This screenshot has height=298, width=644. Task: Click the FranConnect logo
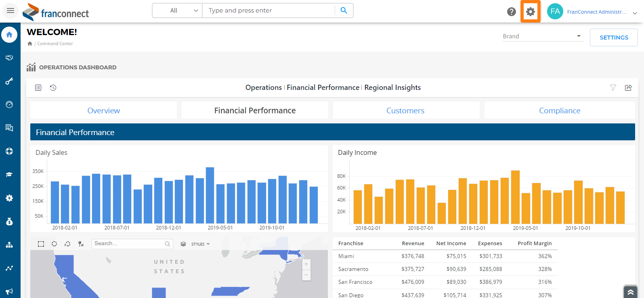click(x=56, y=12)
